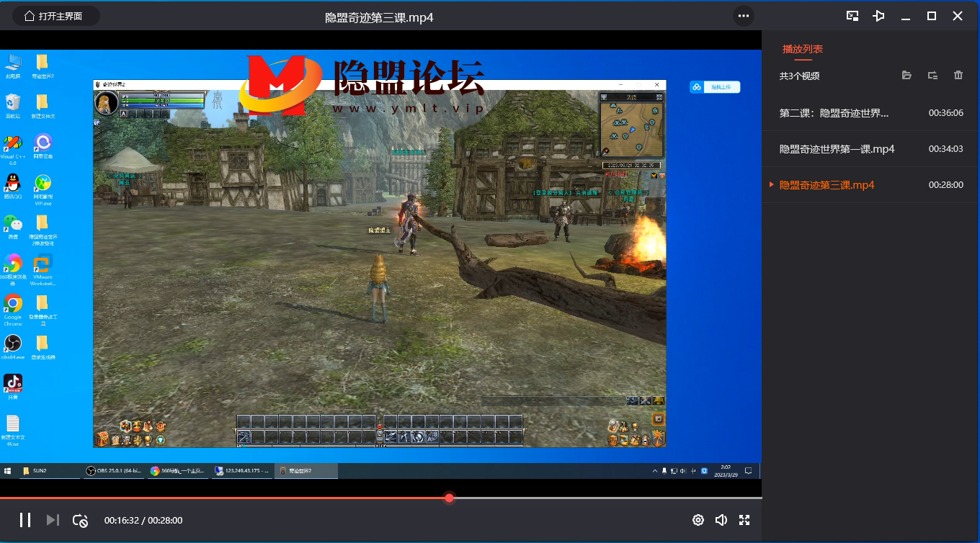
Task: Select the 播放列表 tab
Action: point(803,49)
